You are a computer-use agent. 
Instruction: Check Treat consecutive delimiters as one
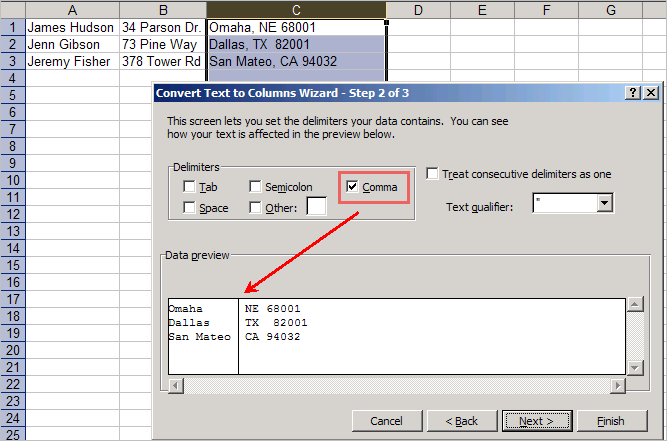pyautogui.click(x=432, y=174)
